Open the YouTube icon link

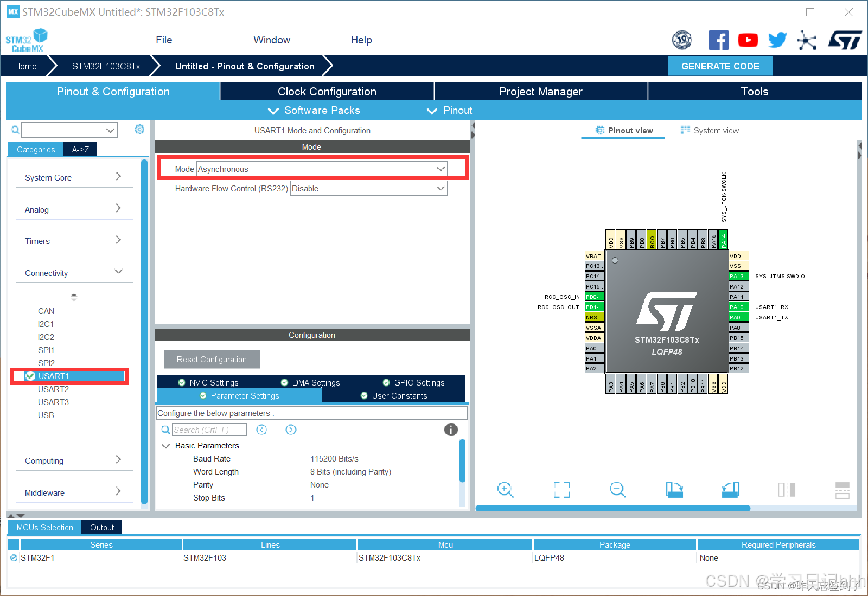pyautogui.click(x=748, y=40)
